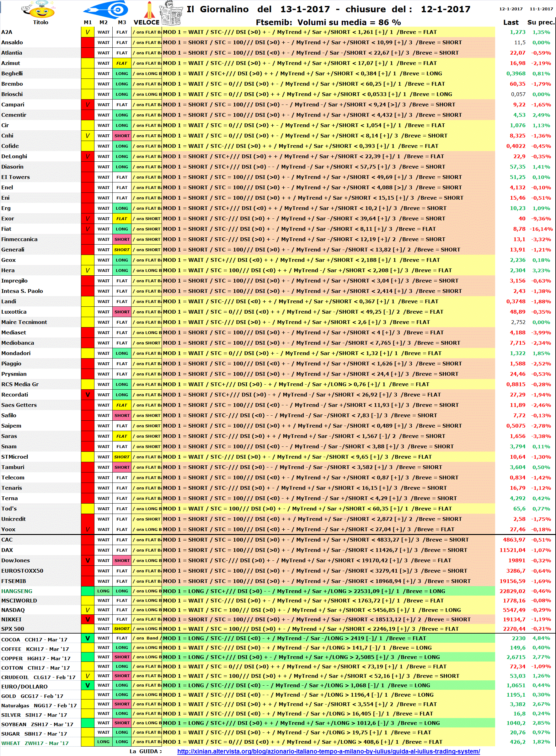Select the CAC index row title

coord(7,540)
